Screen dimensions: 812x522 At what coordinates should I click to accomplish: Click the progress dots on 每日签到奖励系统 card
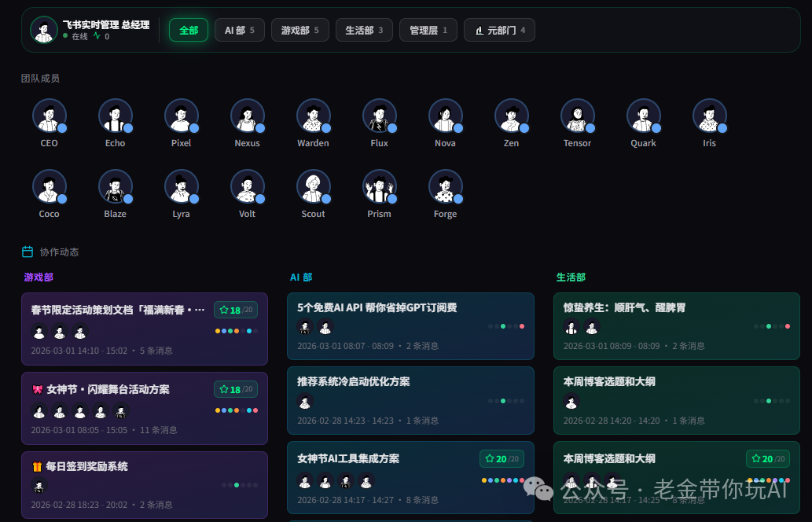240,485
